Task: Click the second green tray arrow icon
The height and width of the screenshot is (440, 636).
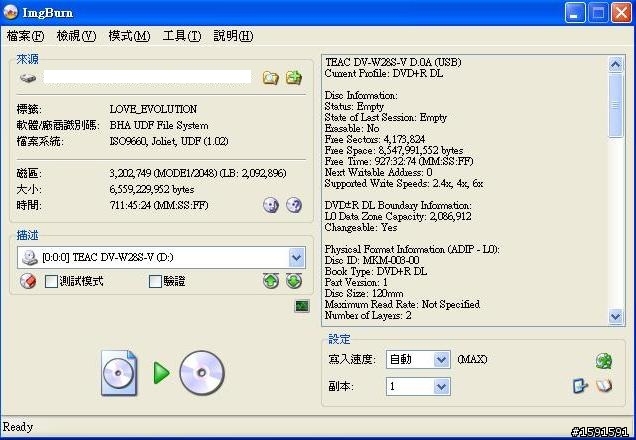Action: [294, 281]
